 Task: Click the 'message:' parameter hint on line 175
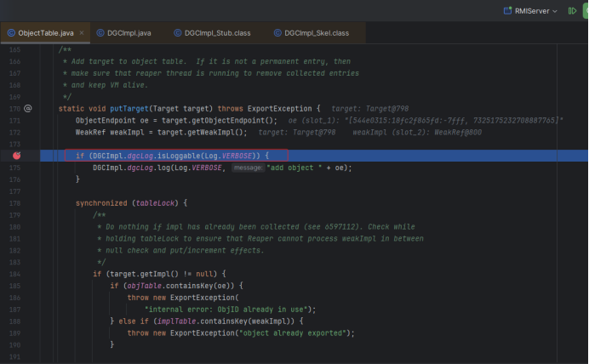coord(248,168)
